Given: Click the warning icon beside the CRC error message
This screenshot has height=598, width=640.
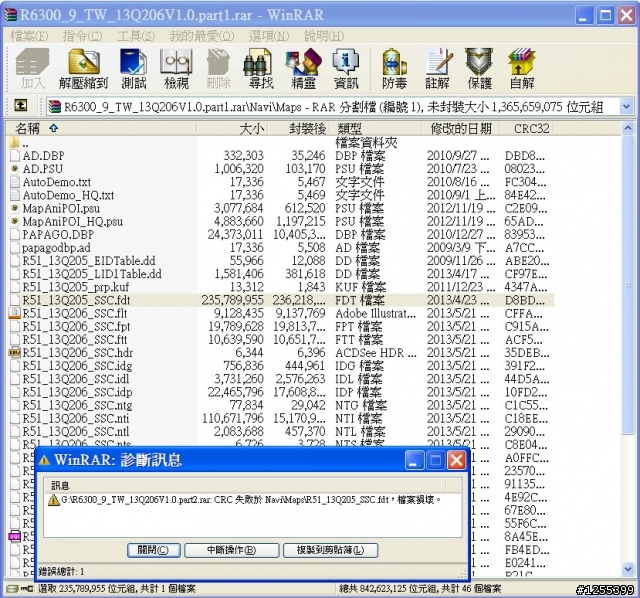Looking at the screenshot, I should 53,500.
